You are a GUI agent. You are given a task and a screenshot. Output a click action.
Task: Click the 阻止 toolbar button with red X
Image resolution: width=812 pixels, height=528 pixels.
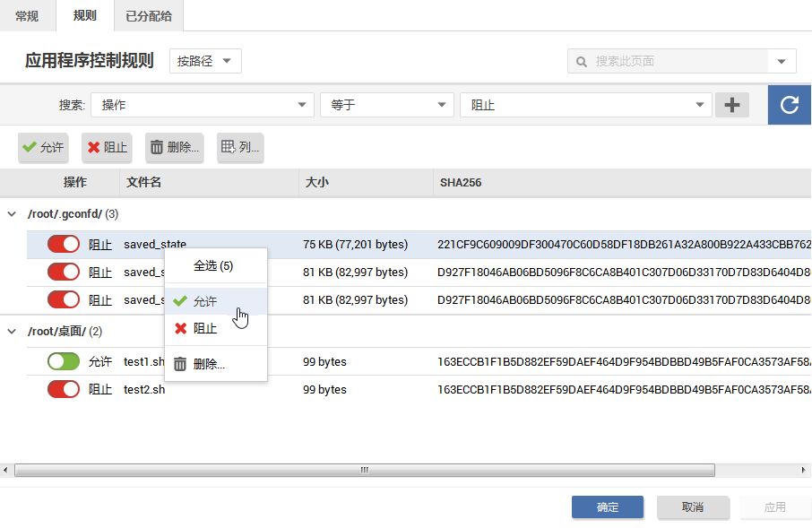coord(107,147)
